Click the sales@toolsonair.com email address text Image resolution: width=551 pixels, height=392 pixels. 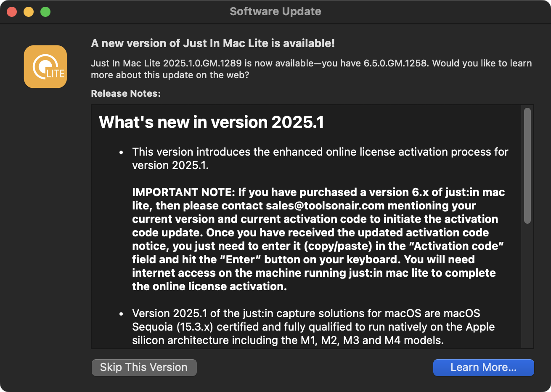(x=325, y=206)
